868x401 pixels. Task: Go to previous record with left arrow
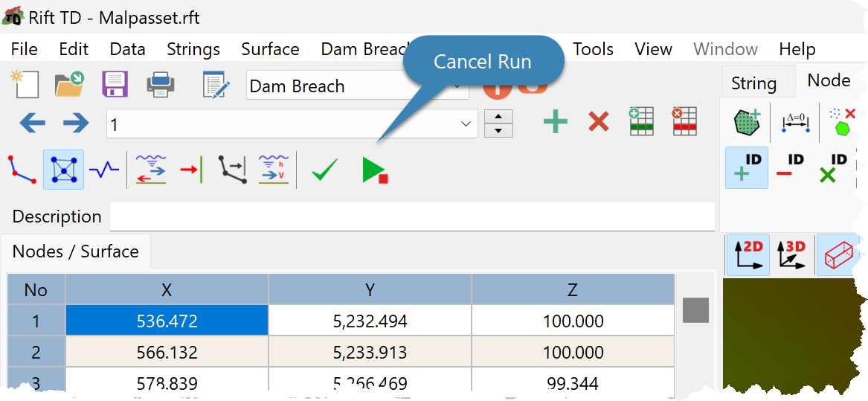32,123
